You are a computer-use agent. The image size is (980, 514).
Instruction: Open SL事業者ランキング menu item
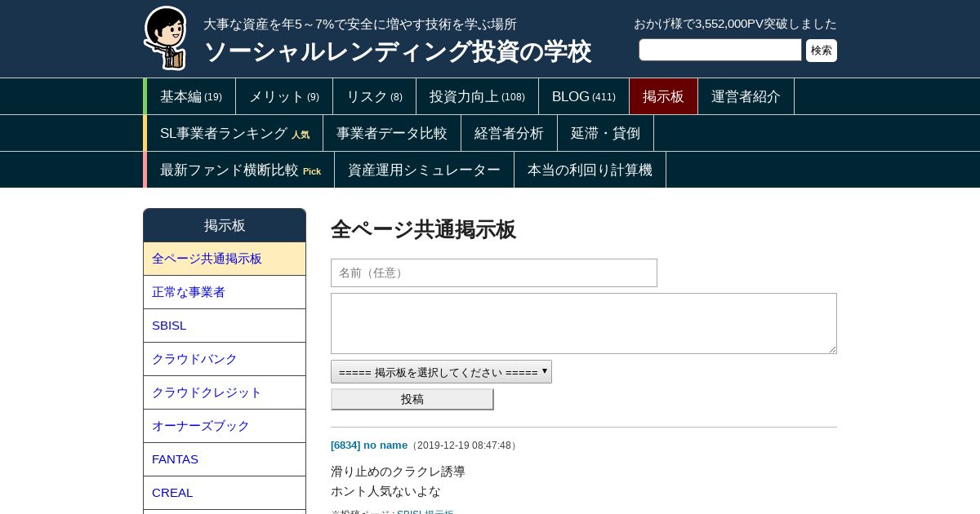coord(235,133)
